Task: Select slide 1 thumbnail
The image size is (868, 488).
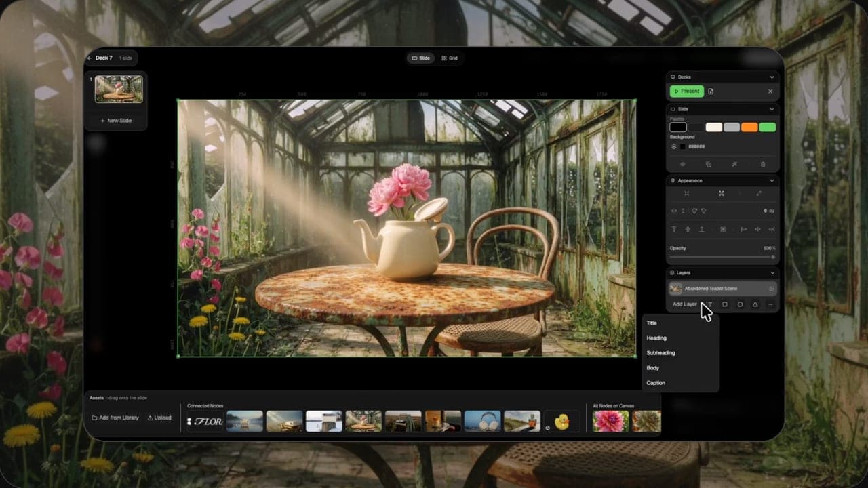Action: pos(119,89)
